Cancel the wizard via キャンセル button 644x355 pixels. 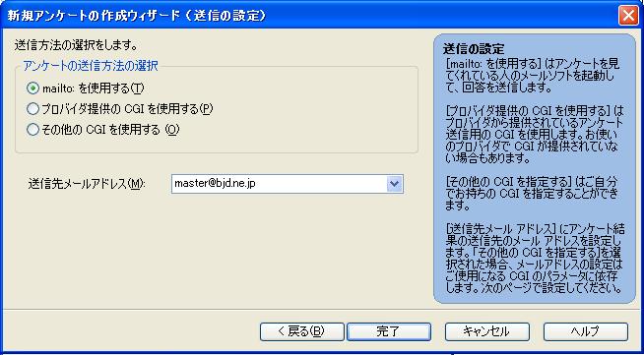point(487,331)
